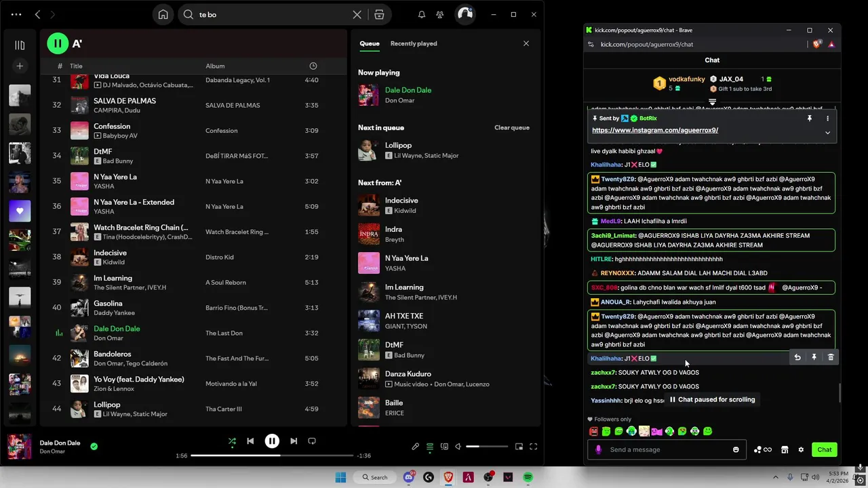
Task: Switch to the Recently played tab
Action: (x=414, y=43)
